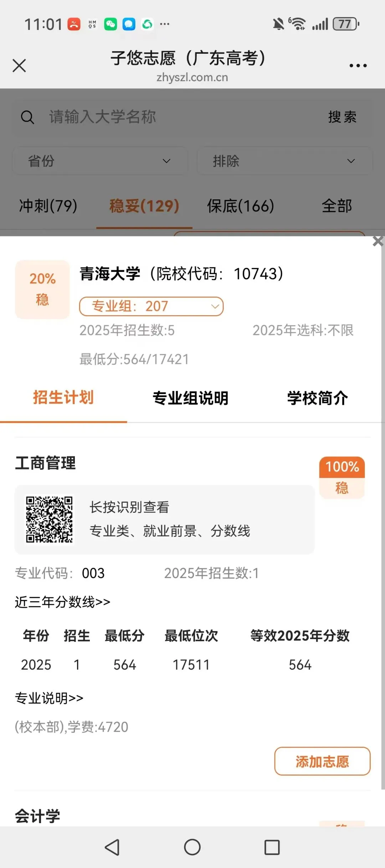Open the 排除 exclude dropdown

coord(284,161)
